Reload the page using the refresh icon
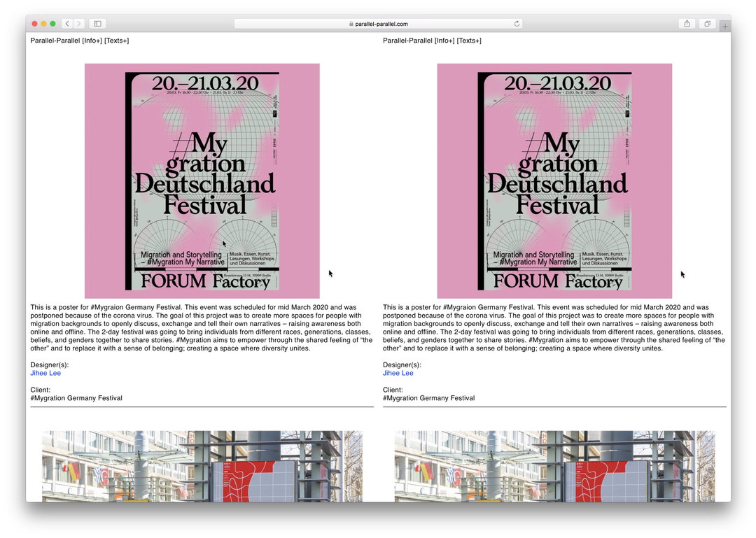The image size is (756, 538). click(517, 24)
